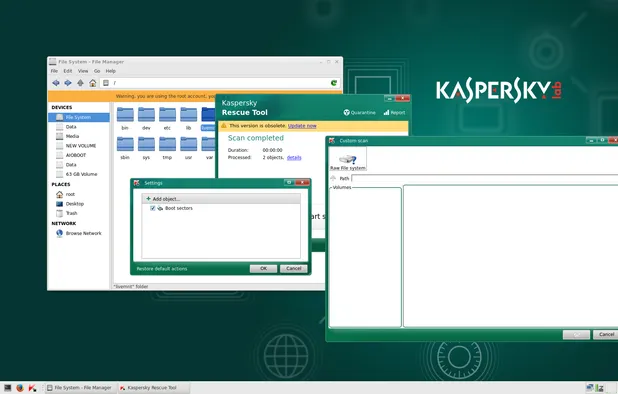
Task: Go to parent folder using up arrow
Action: pos(80,83)
